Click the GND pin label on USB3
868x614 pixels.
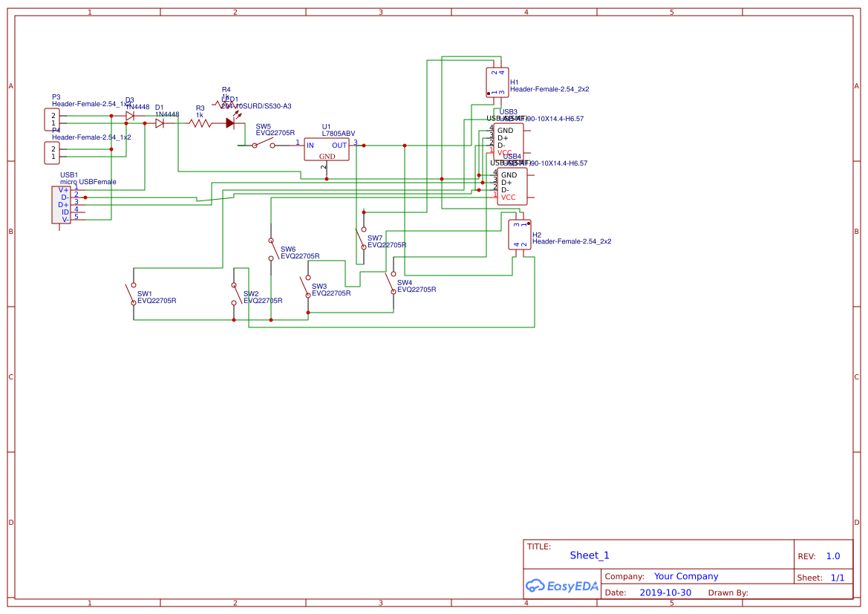(506, 131)
